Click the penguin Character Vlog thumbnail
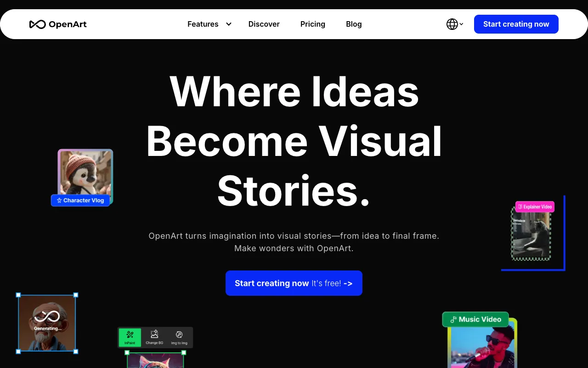The image size is (588, 368). click(x=85, y=175)
